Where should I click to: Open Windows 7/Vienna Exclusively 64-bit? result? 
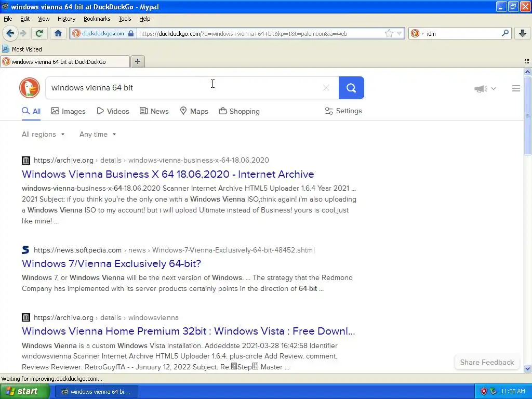111,263
